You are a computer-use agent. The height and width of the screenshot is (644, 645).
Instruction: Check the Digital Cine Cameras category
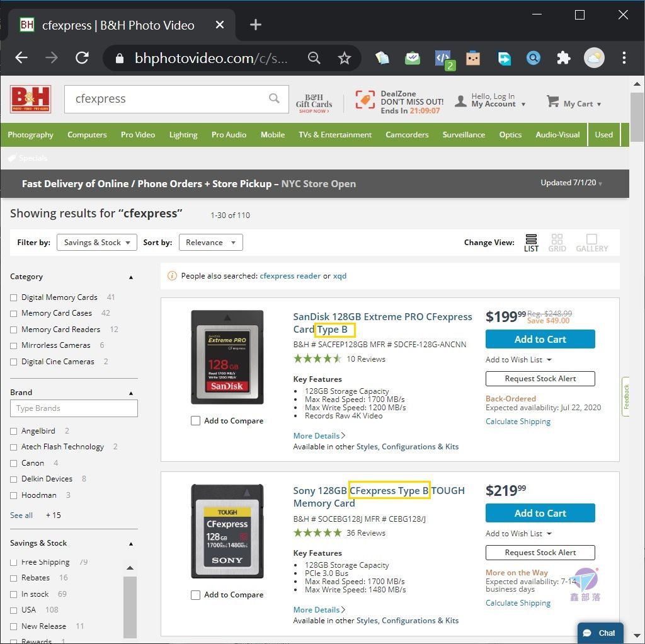[x=14, y=362]
